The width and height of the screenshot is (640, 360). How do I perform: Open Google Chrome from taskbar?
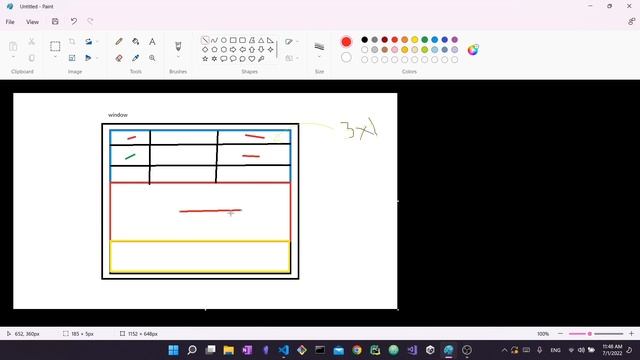[x=357, y=350]
